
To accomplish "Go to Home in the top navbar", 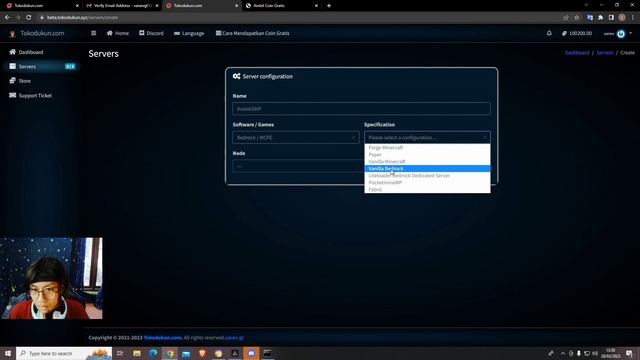I will [118, 33].
